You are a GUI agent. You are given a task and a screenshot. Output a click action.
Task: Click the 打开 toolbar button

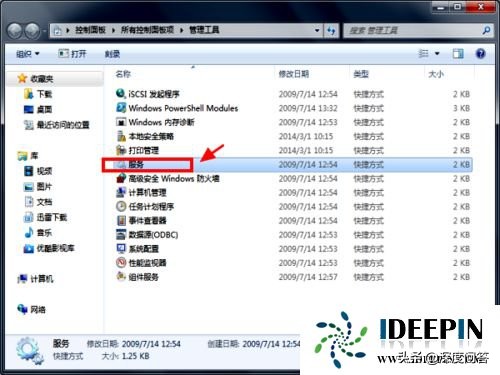tap(72, 54)
